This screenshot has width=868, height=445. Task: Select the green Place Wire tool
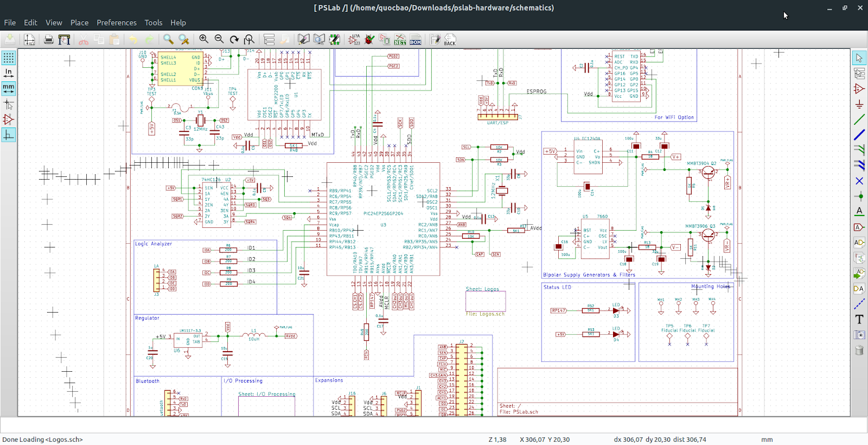pyautogui.click(x=859, y=119)
